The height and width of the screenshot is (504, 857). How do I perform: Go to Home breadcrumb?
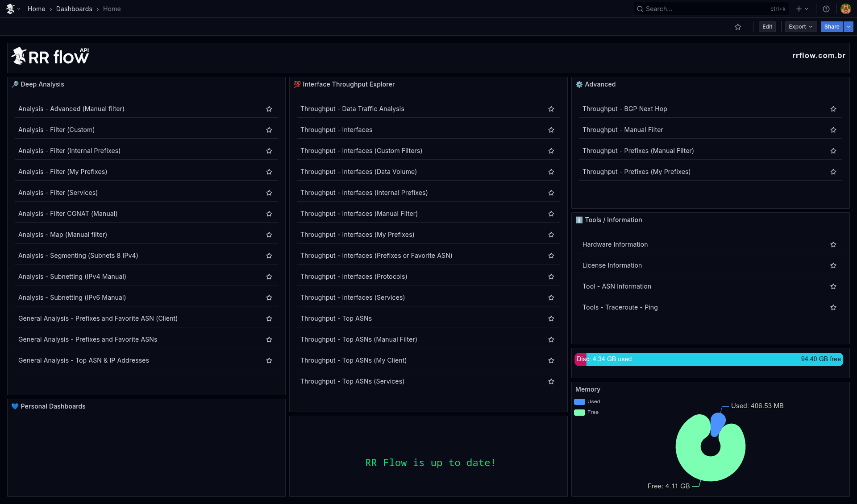click(x=37, y=9)
